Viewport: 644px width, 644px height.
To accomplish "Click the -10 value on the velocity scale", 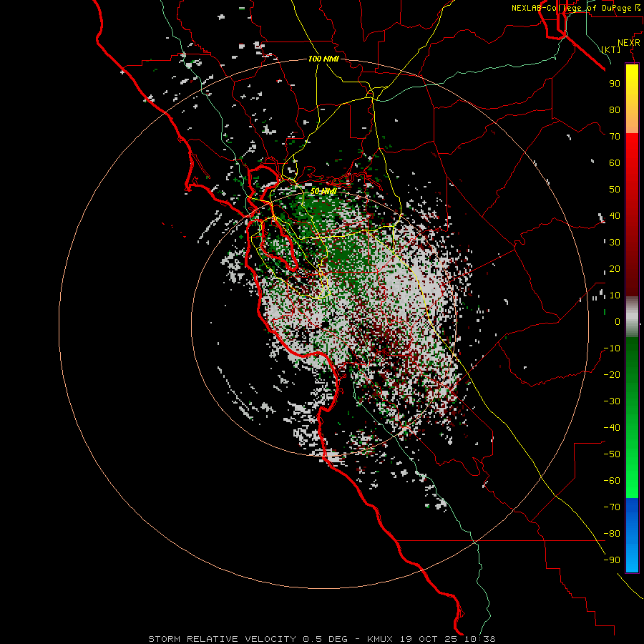I will (612, 348).
